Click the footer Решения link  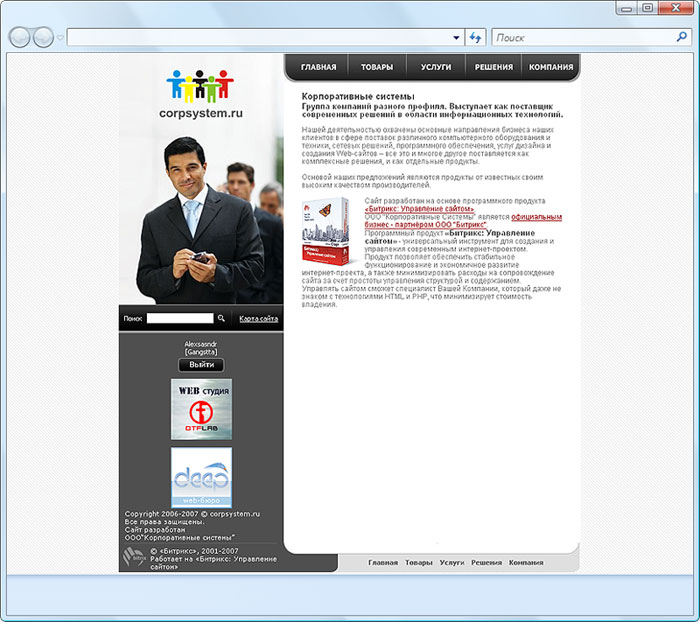(487, 563)
